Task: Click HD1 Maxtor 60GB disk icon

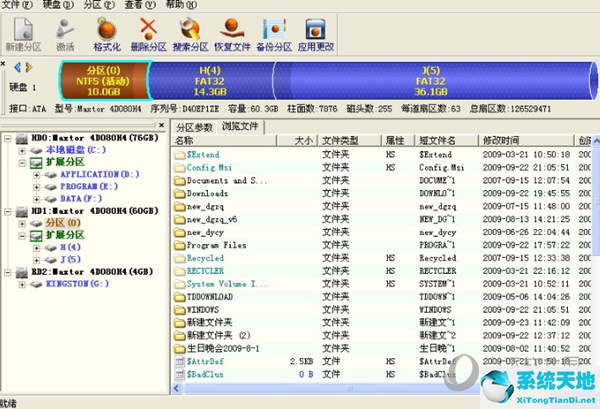Action: (22, 211)
